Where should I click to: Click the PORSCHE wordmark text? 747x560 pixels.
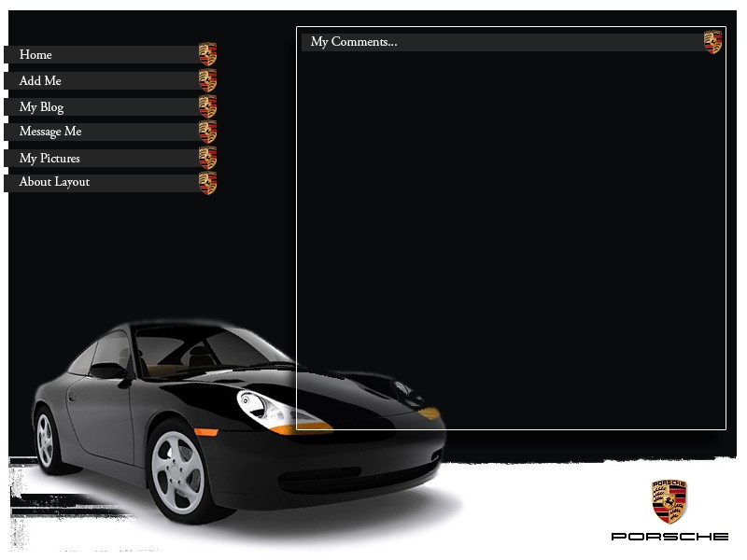tap(669, 537)
